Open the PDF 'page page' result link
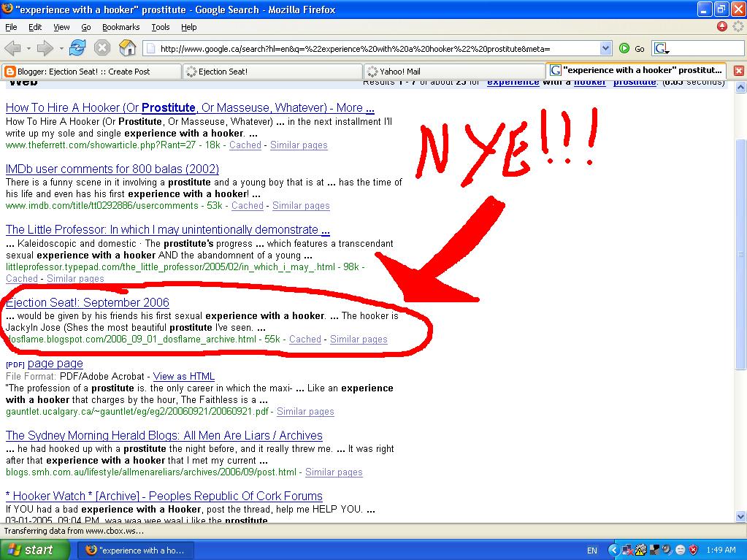 click(55, 364)
